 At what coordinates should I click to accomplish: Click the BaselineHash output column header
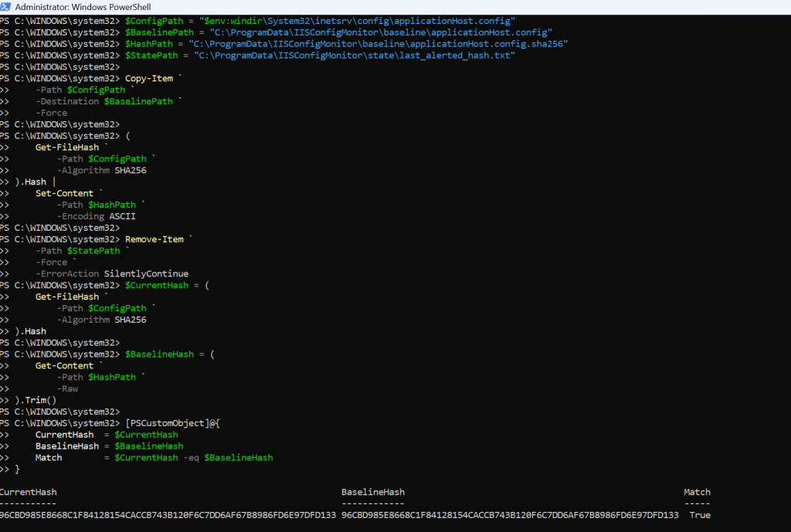[x=373, y=492]
